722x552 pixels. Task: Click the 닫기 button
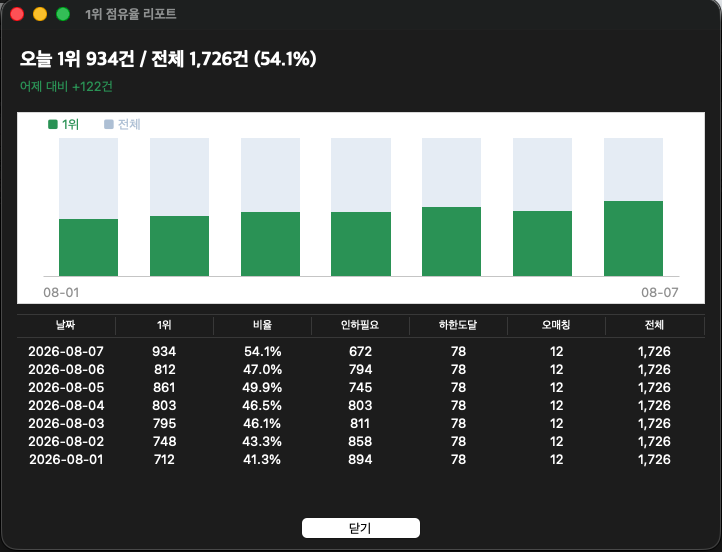361,528
